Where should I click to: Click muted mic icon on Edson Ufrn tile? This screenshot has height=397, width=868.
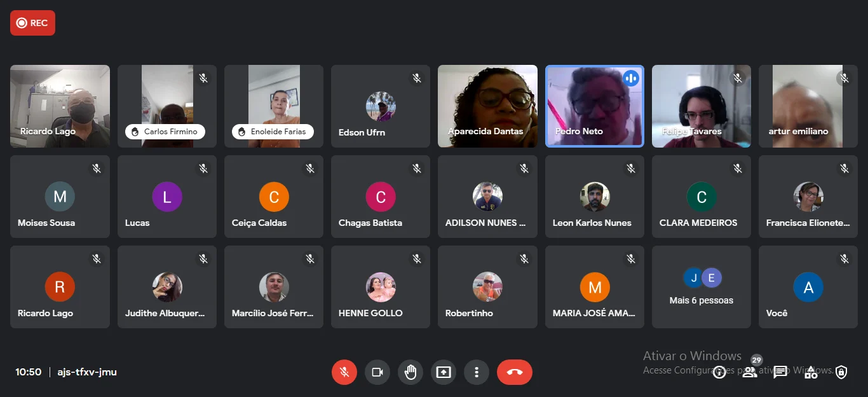pos(417,78)
